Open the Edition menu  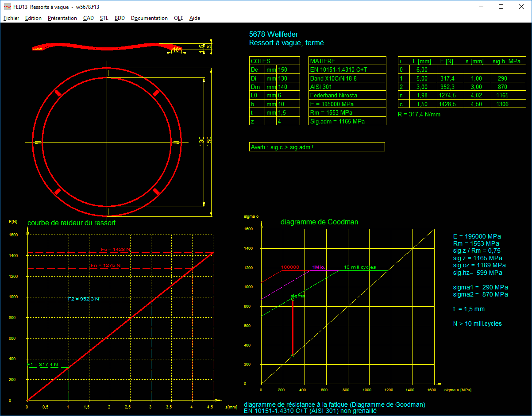(x=33, y=18)
